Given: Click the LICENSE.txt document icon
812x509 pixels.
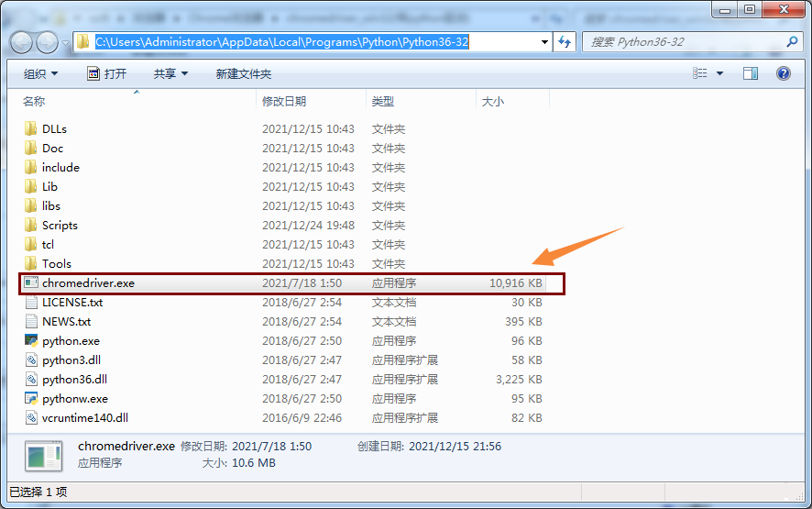Looking at the screenshot, I should (31, 302).
